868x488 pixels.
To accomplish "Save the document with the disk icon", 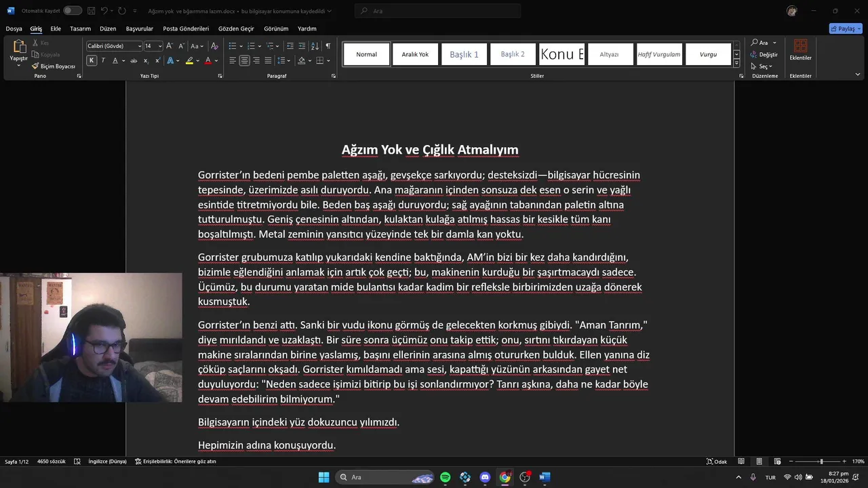I will [91, 11].
